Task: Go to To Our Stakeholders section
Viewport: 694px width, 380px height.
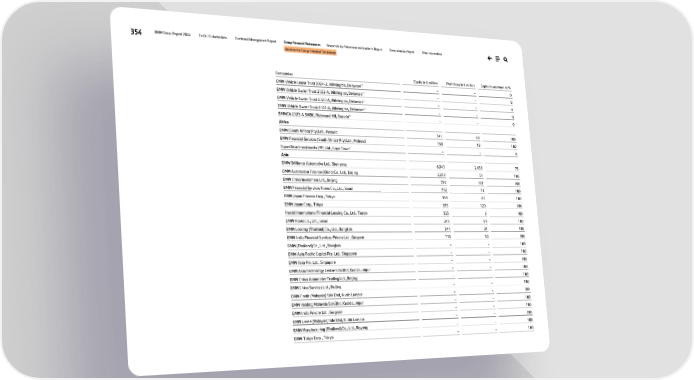Action: click(x=213, y=37)
